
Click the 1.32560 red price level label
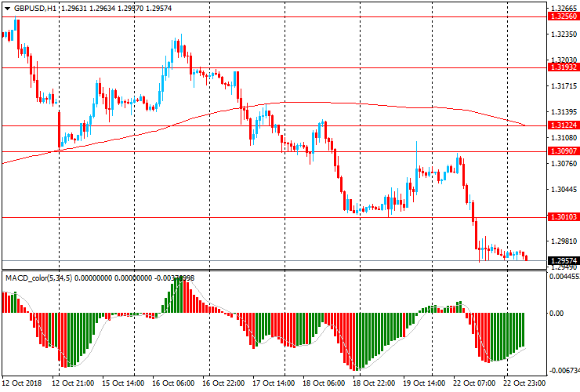pos(564,16)
